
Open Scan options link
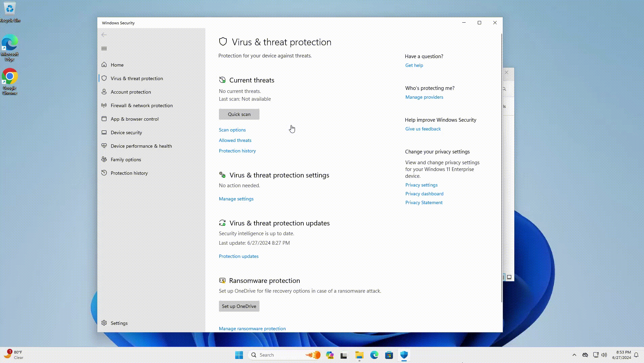click(x=232, y=130)
